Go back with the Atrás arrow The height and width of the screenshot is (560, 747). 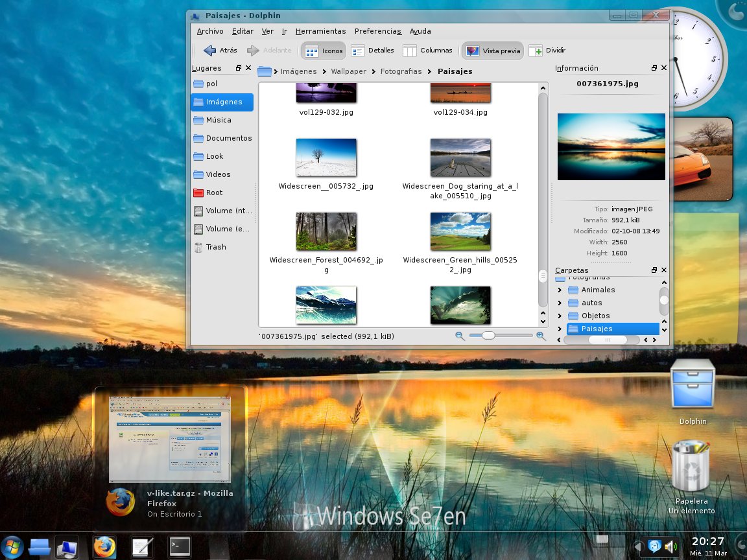click(220, 50)
